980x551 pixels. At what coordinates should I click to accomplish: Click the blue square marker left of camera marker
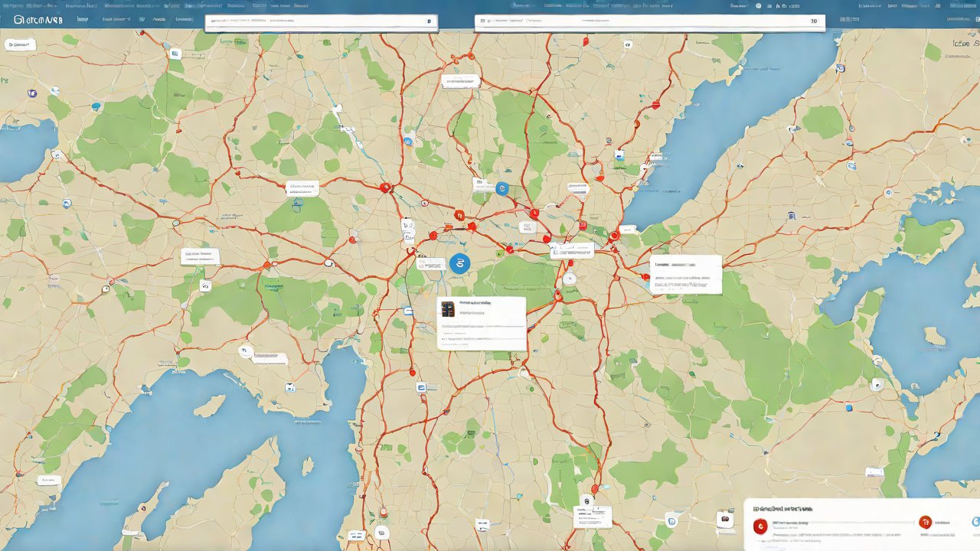click(x=671, y=521)
